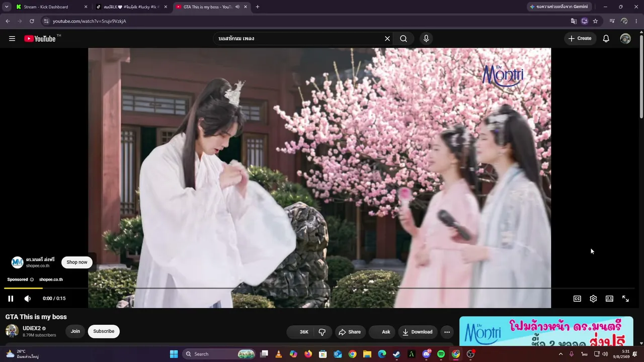Image resolution: width=644 pixels, height=362 pixels.
Task: Enter full screen video mode
Action: coord(625,299)
